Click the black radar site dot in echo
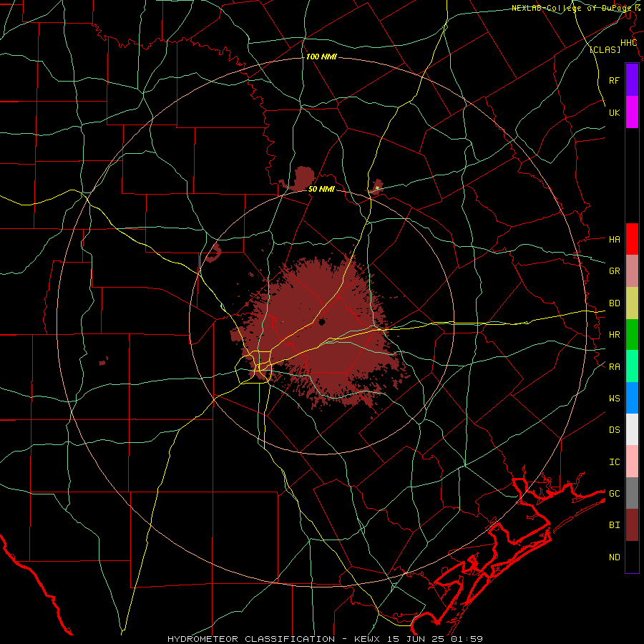This screenshot has width=644, height=644. (x=321, y=322)
